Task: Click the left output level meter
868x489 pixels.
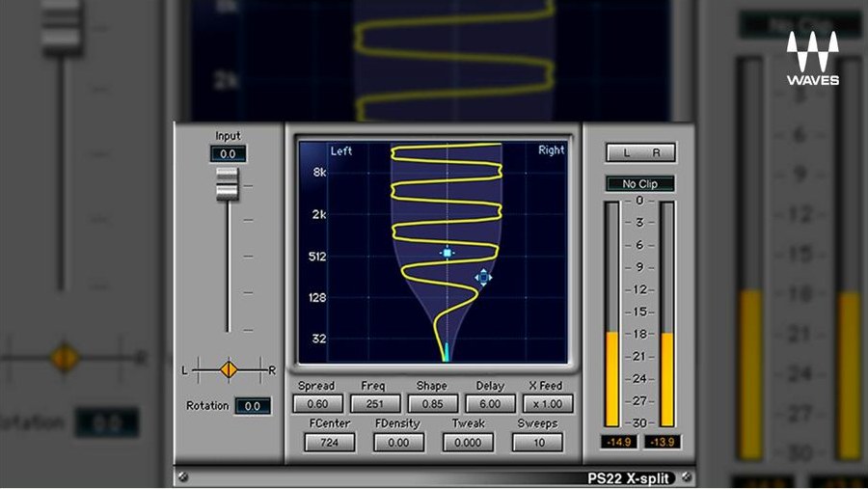Action: tap(611, 314)
